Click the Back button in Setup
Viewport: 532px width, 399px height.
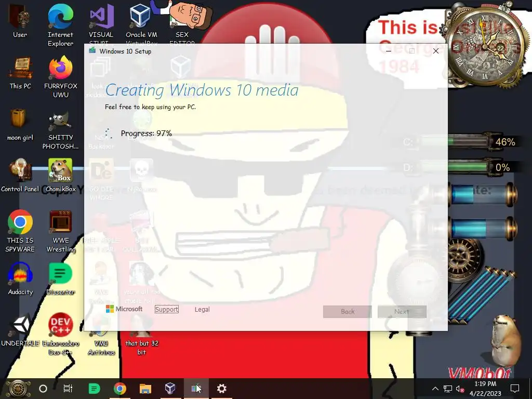(348, 312)
